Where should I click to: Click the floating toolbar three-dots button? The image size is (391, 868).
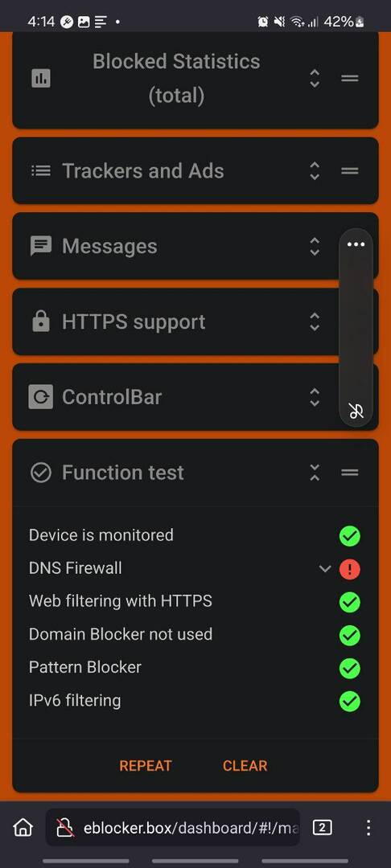coord(356,244)
